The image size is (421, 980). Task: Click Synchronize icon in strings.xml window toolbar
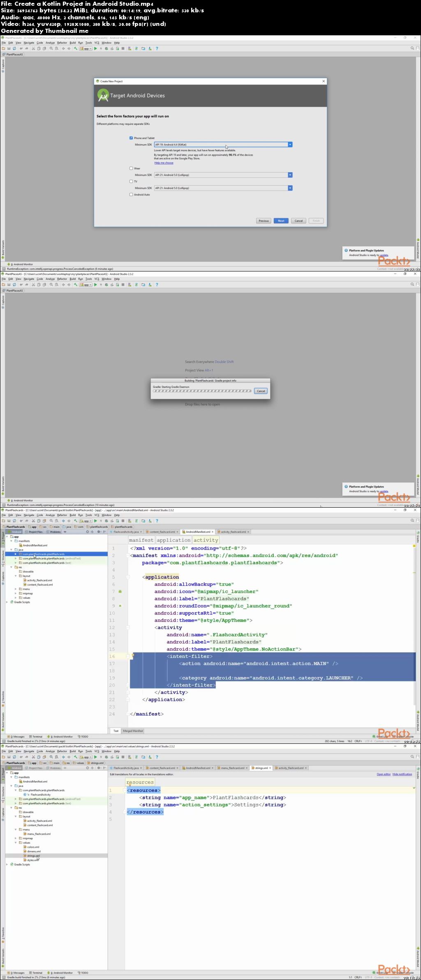coord(14,757)
